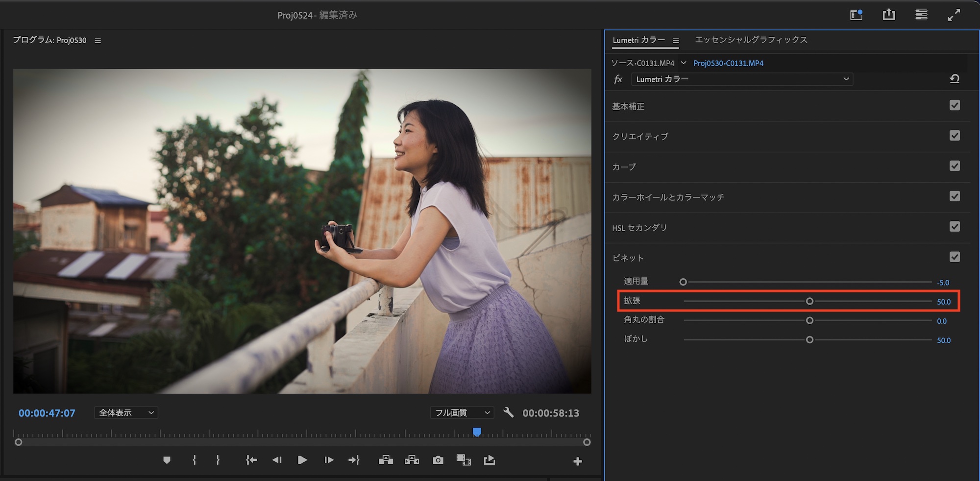Open the Lumetri カラー panel menu
Viewport: 980px width, 481px height.
(676, 41)
